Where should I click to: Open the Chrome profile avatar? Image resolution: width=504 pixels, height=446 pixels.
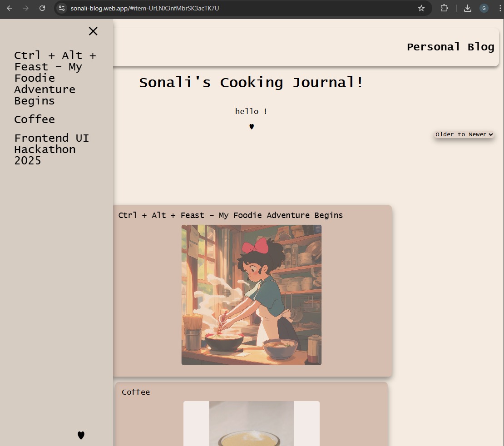coord(484,8)
